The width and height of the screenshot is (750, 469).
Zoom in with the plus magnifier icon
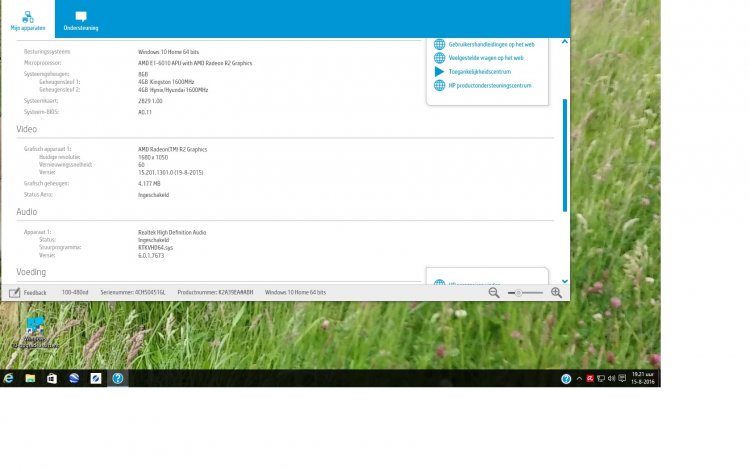click(556, 292)
